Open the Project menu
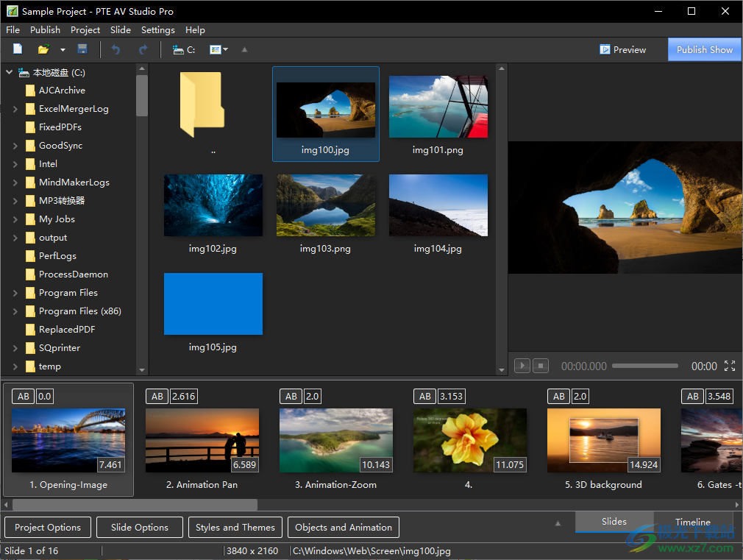743x560 pixels. [x=85, y=30]
